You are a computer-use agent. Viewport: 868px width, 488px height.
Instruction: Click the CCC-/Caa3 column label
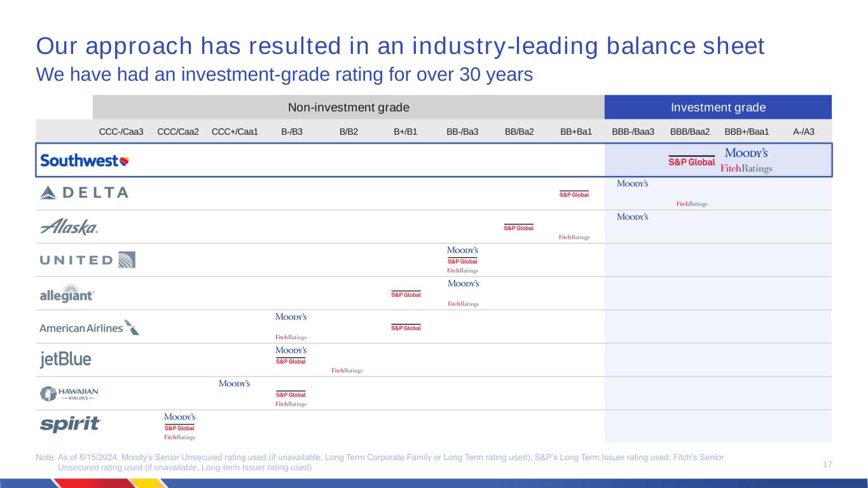(x=121, y=132)
